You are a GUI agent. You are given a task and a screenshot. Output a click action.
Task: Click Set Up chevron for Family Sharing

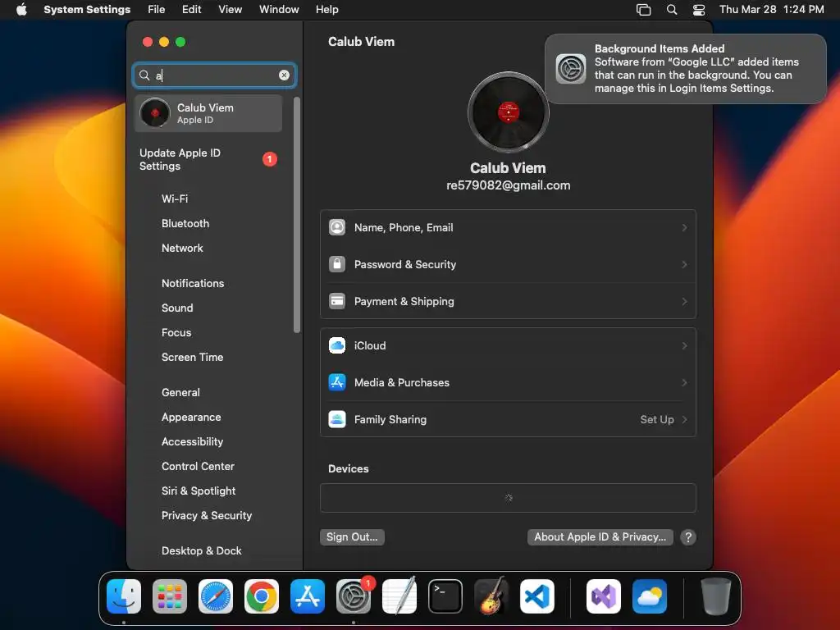point(684,419)
